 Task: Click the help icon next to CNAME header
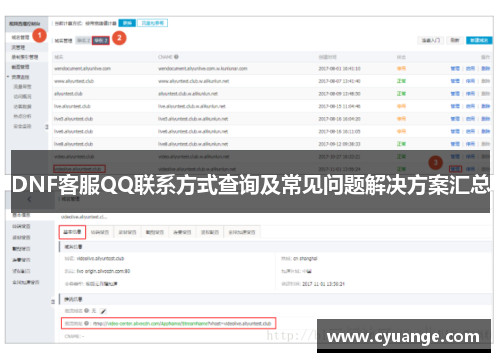176,57
